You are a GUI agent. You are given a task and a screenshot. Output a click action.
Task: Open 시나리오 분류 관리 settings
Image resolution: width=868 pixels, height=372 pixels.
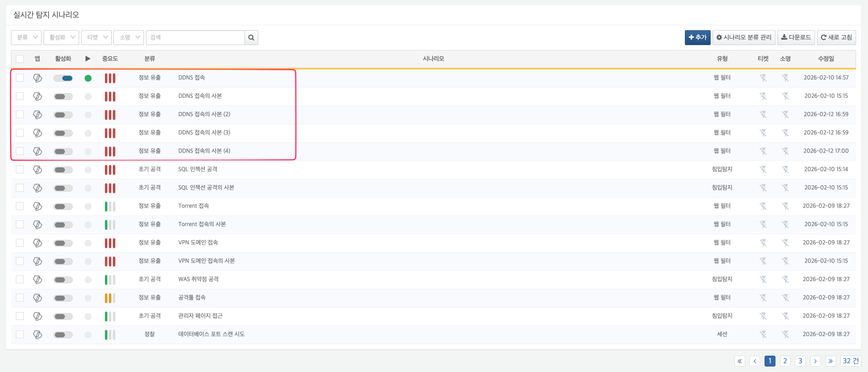744,38
